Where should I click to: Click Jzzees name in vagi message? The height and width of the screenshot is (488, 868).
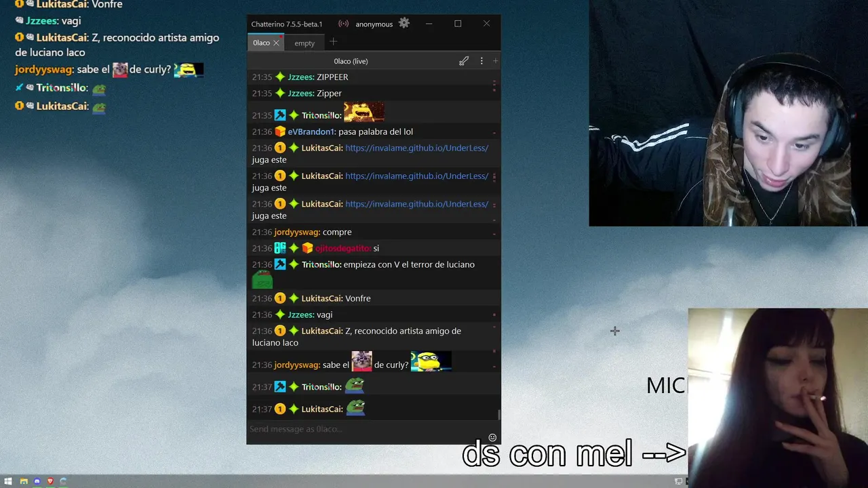point(300,314)
